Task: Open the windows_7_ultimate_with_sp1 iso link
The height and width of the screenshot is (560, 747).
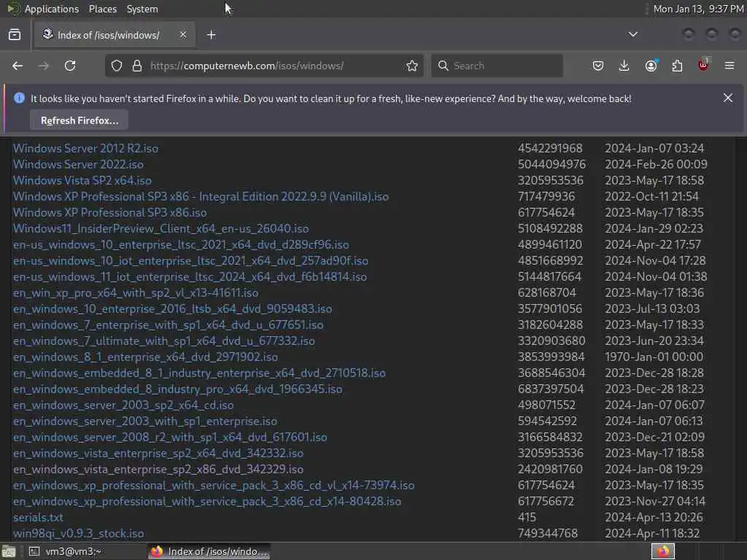Action: pos(164,341)
